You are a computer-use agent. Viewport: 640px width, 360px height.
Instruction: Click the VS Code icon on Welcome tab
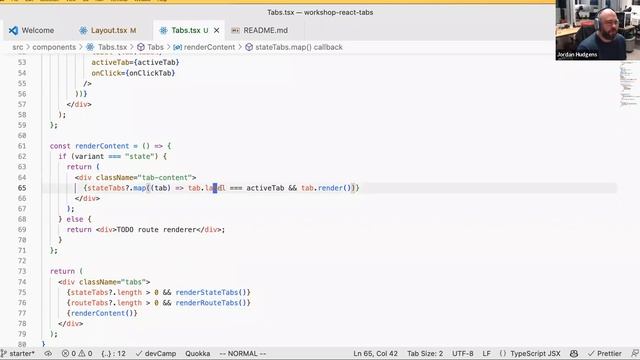coord(13,30)
